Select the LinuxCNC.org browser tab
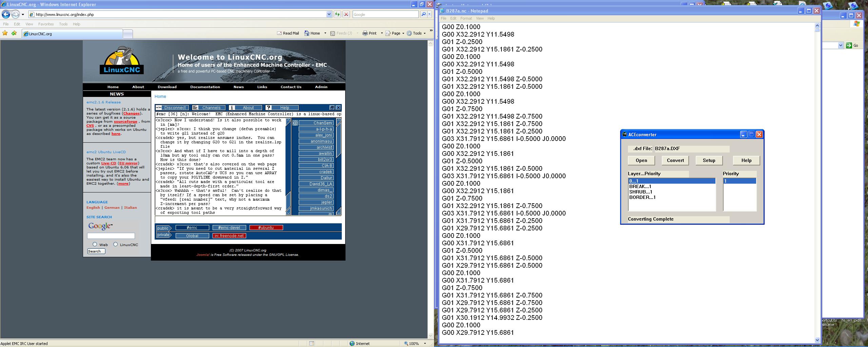 pos(72,34)
